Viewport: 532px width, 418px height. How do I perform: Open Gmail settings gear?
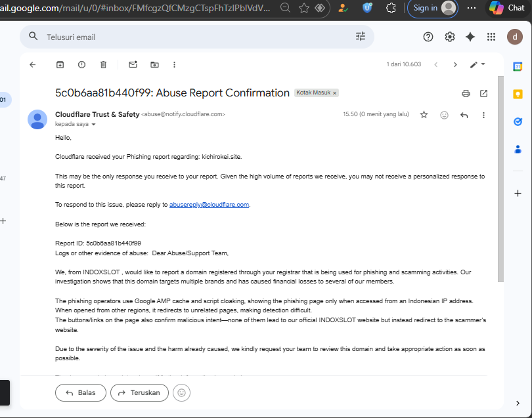pos(450,37)
